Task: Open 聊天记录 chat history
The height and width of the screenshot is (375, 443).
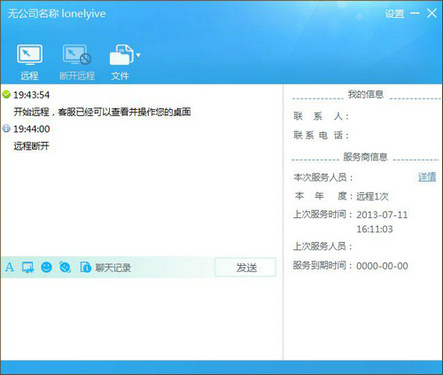Action: (113, 267)
